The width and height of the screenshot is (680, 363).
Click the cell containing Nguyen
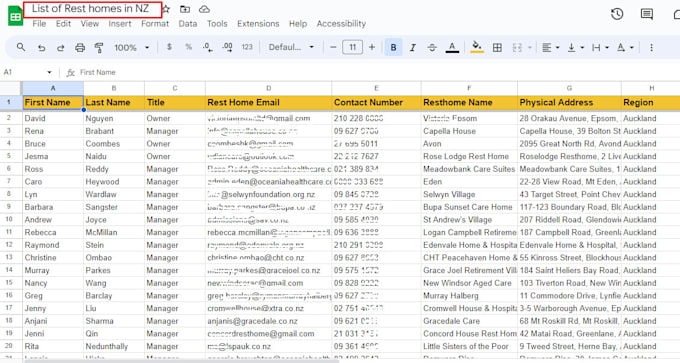coord(114,118)
